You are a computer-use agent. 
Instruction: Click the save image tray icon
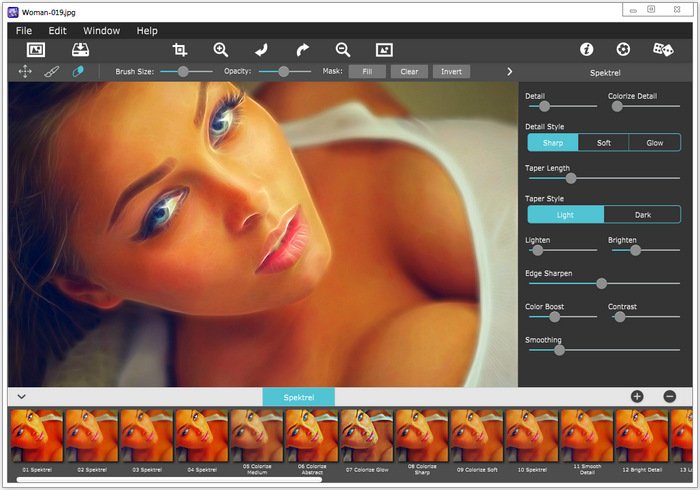click(x=80, y=50)
